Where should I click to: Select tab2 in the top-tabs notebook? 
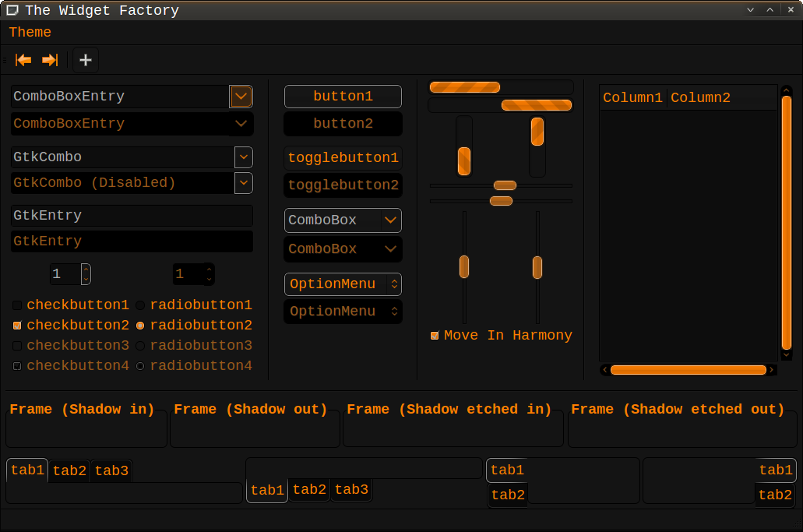pyautogui.click(x=69, y=470)
